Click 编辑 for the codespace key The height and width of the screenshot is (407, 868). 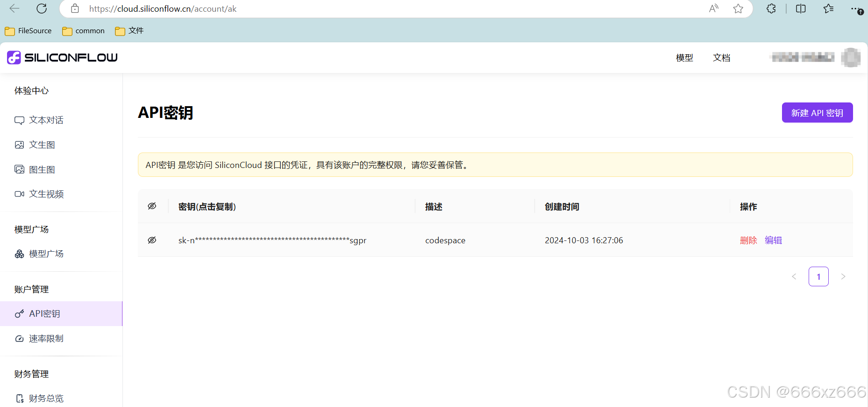pos(773,240)
